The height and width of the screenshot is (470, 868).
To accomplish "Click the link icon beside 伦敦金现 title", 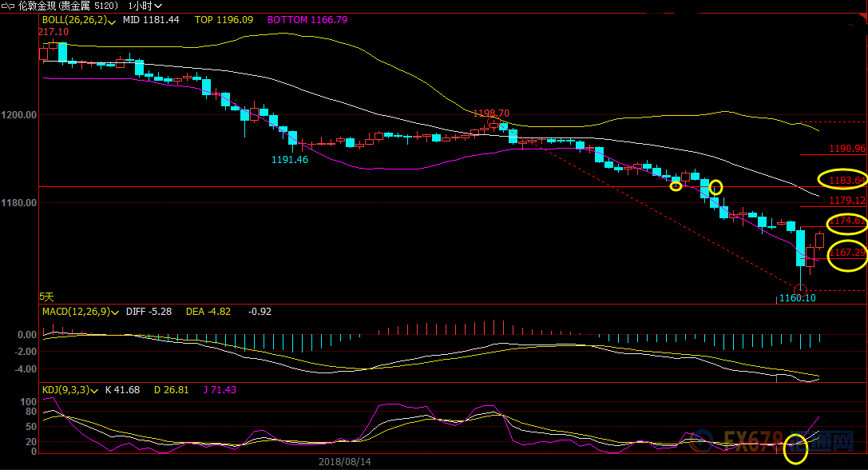I will click(8, 6).
